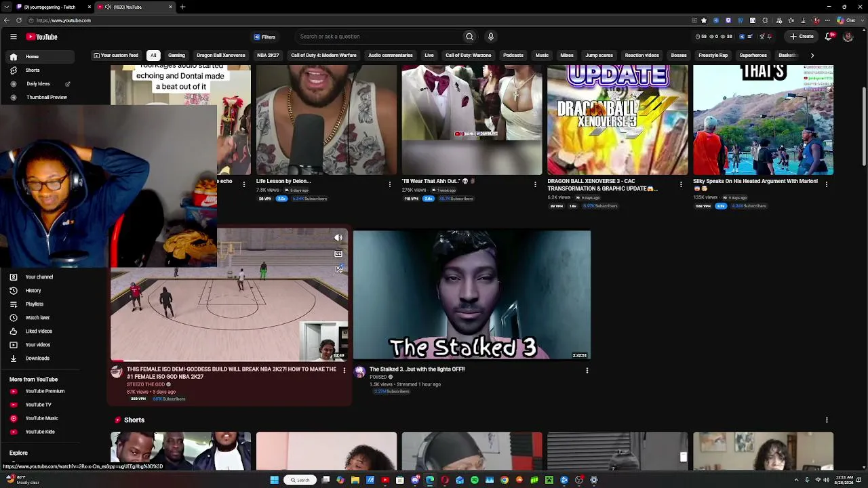Viewport: 868px width, 488px height.
Task: Switch to the Twitch browser tab
Action: 53,7
